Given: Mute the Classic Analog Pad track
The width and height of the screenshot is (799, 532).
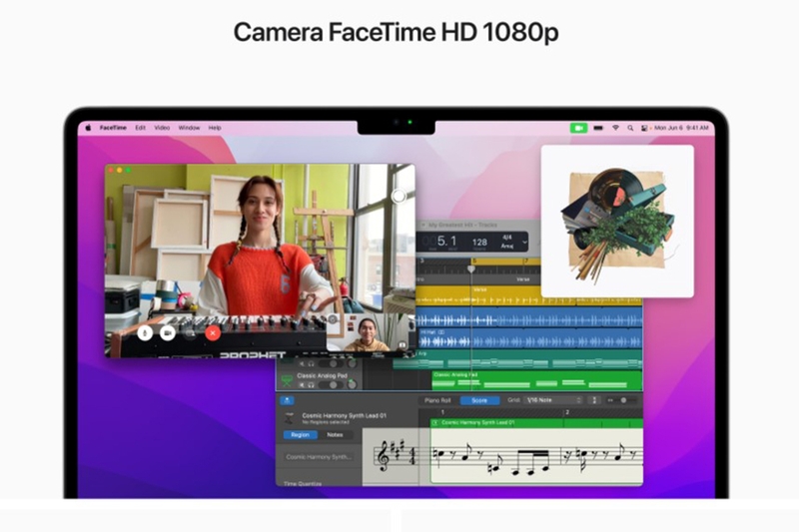Looking at the screenshot, I should click(x=302, y=385).
